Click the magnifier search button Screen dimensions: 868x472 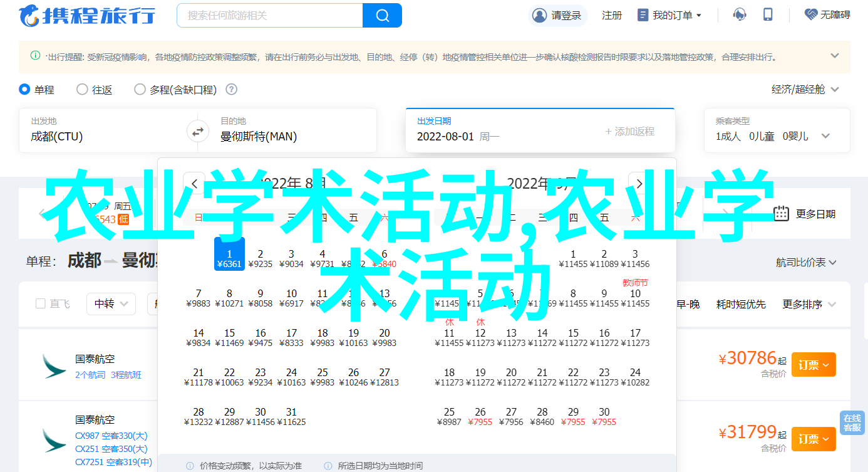(x=382, y=15)
